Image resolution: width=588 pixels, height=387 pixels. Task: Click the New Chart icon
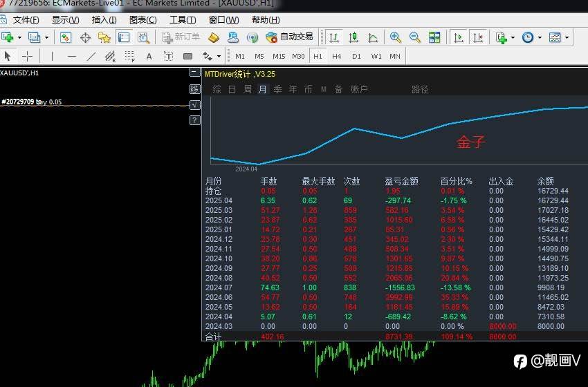(x=8, y=37)
